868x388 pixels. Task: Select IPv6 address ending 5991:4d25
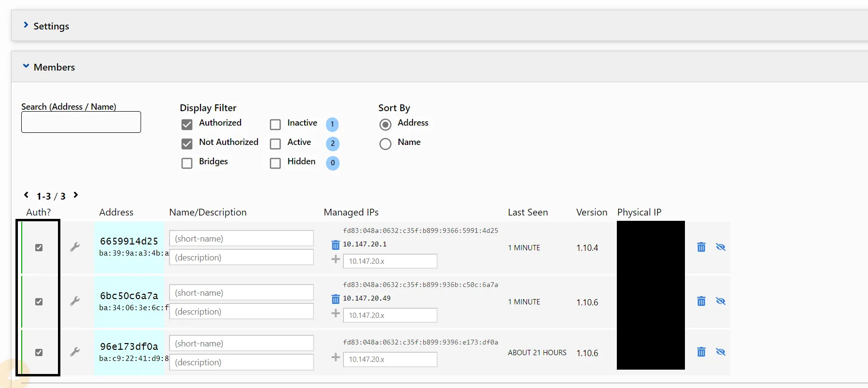click(421, 231)
